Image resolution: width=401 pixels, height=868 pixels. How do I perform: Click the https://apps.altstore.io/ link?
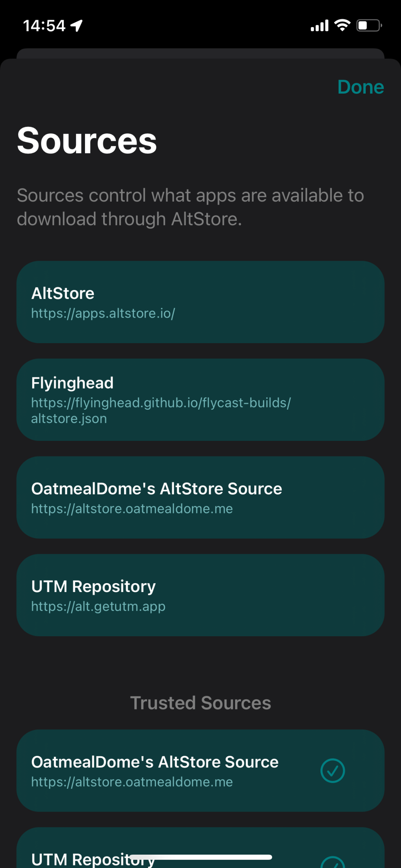point(103,313)
